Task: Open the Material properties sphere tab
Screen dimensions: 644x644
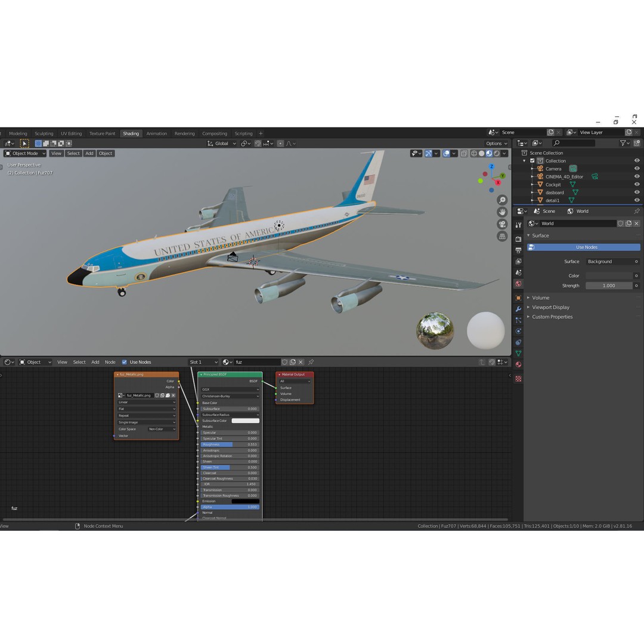Action: (518, 364)
